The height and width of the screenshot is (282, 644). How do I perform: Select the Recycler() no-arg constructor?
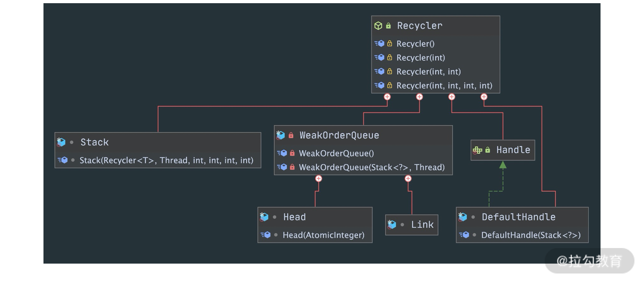[x=415, y=44]
